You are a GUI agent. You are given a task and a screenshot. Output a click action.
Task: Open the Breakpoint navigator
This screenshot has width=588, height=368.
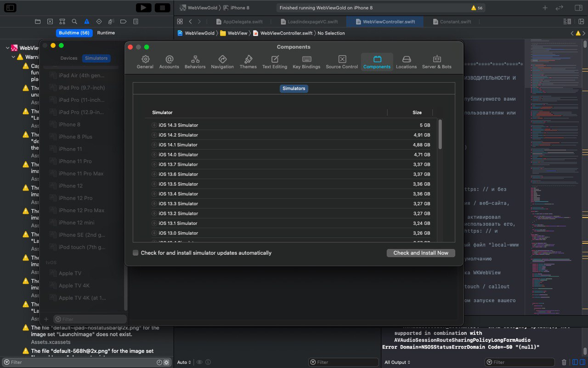coord(123,22)
